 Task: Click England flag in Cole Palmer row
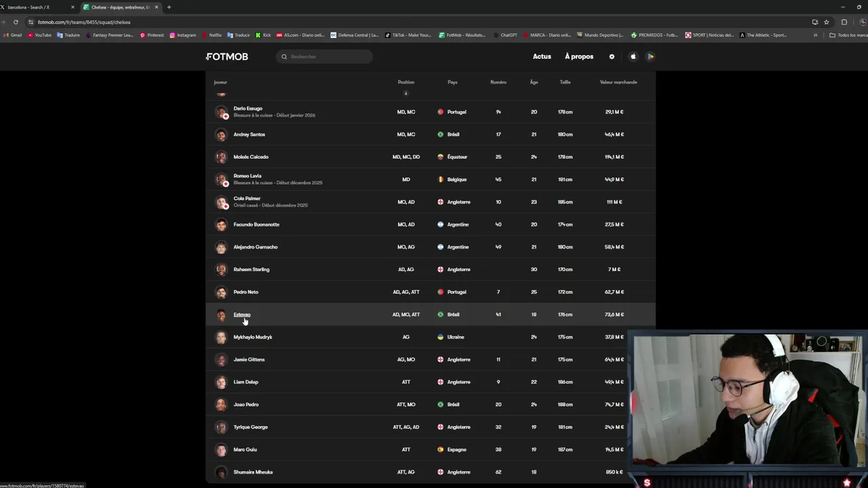(441, 202)
